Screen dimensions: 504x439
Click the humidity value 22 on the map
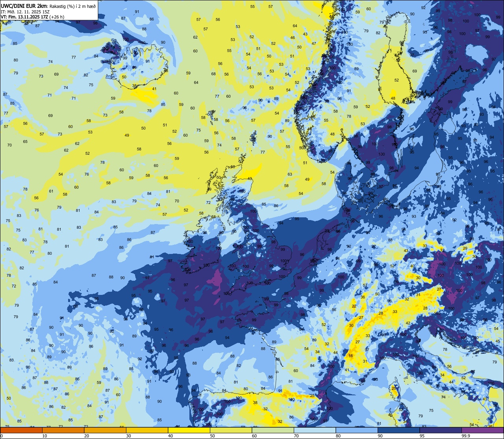pos(354,306)
